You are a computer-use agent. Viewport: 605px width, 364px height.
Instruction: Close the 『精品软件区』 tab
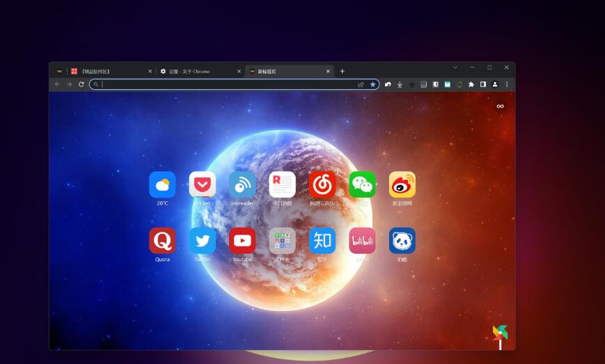[150, 71]
